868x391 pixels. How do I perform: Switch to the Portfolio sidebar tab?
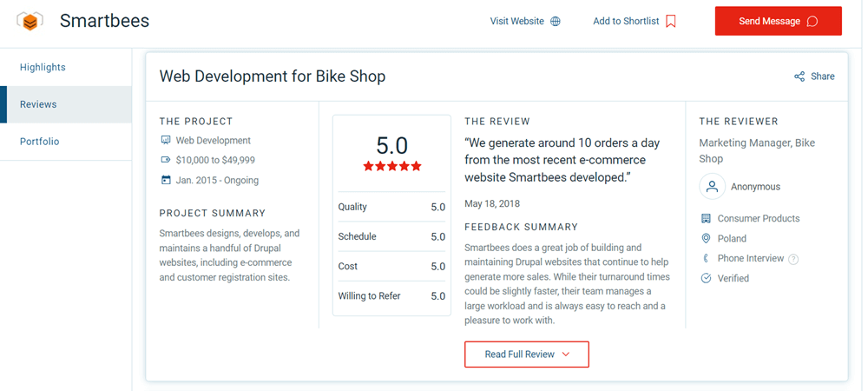pos(40,142)
